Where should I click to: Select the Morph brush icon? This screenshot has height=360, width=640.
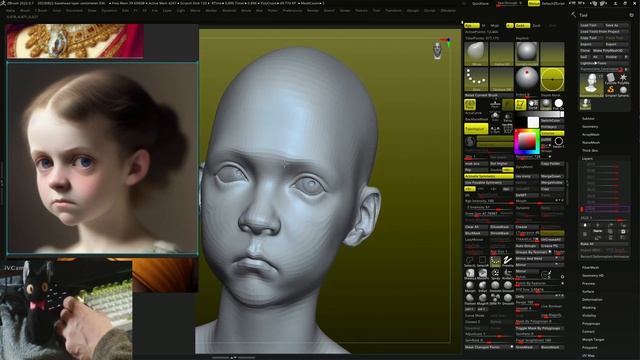coord(470,287)
